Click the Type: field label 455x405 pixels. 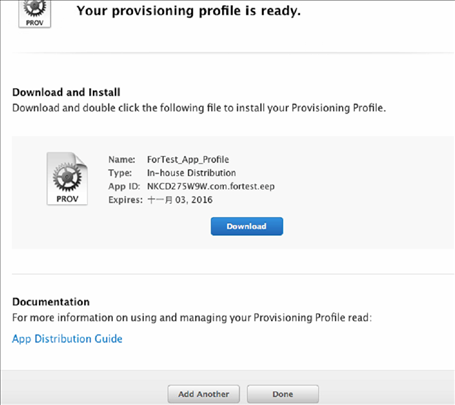(120, 173)
